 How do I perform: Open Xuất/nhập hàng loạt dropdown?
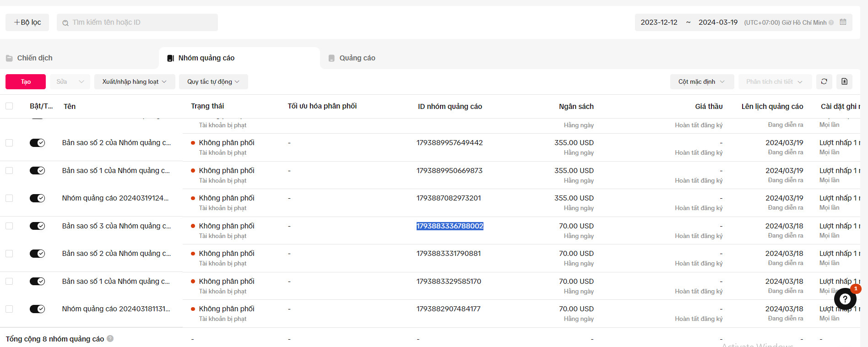click(x=135, y=81)
